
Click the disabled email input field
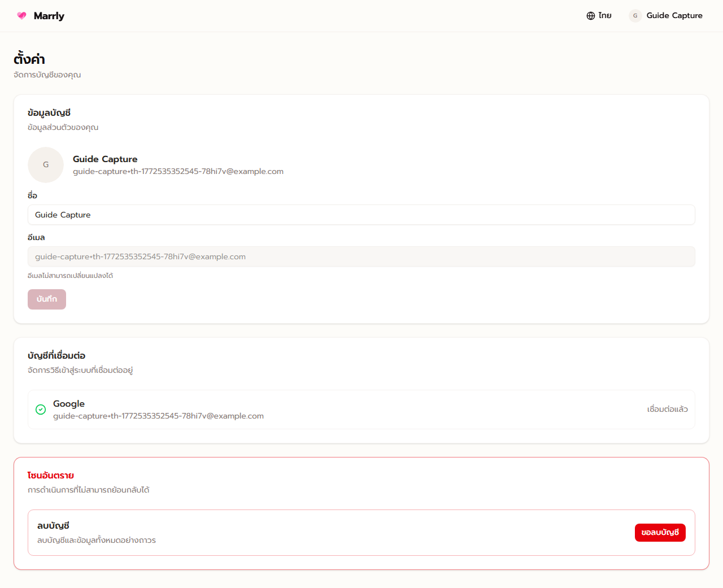(x=361, y=256)
